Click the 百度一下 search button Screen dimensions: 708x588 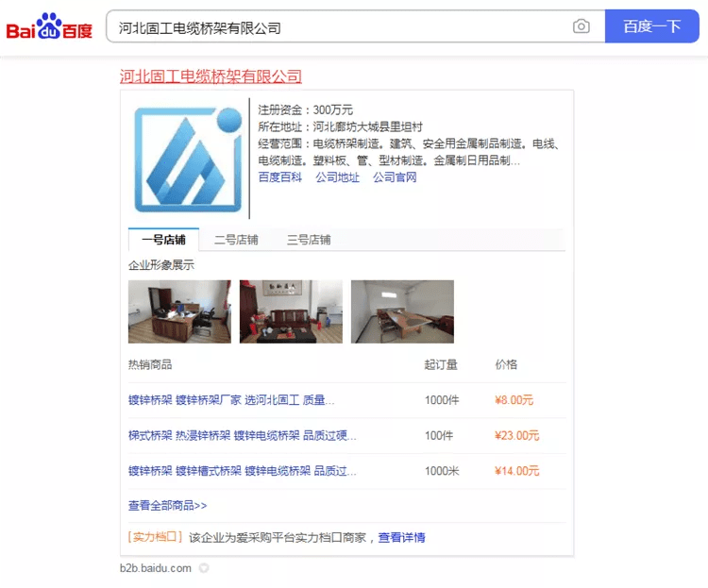tap(652, 26)
